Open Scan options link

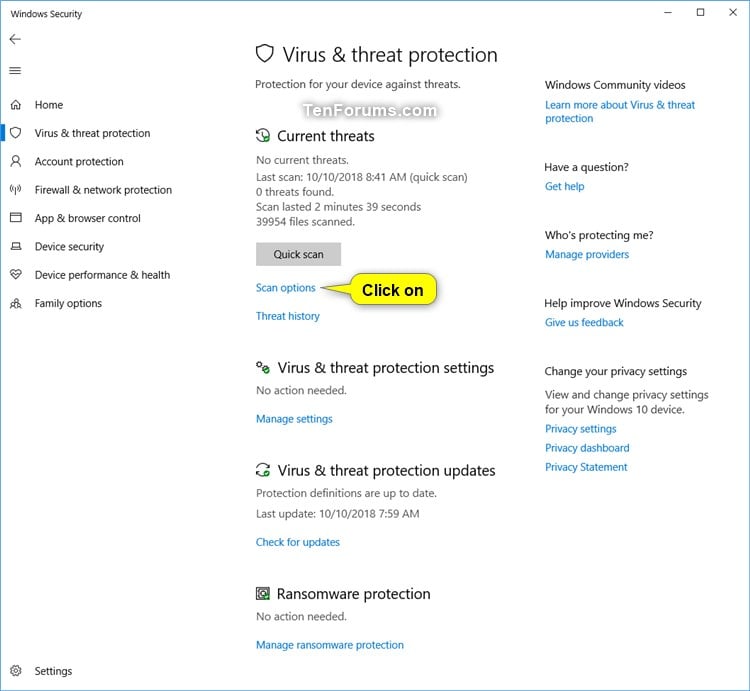point(286,288)
